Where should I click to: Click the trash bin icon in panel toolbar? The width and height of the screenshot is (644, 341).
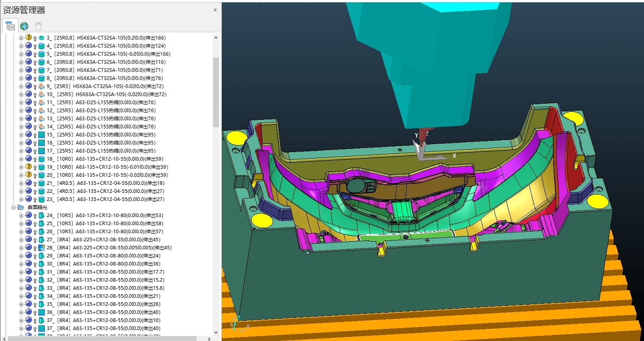coord(38,26)
